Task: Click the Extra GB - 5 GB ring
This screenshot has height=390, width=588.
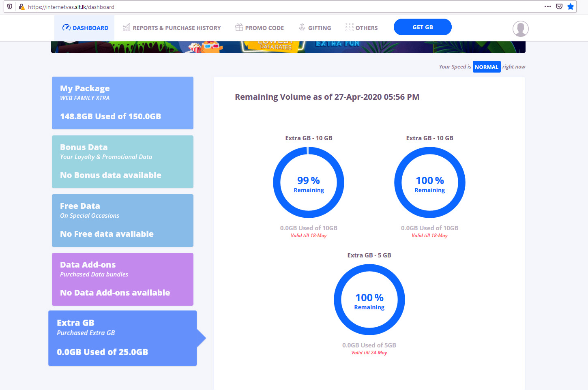Action: point(369,300)
